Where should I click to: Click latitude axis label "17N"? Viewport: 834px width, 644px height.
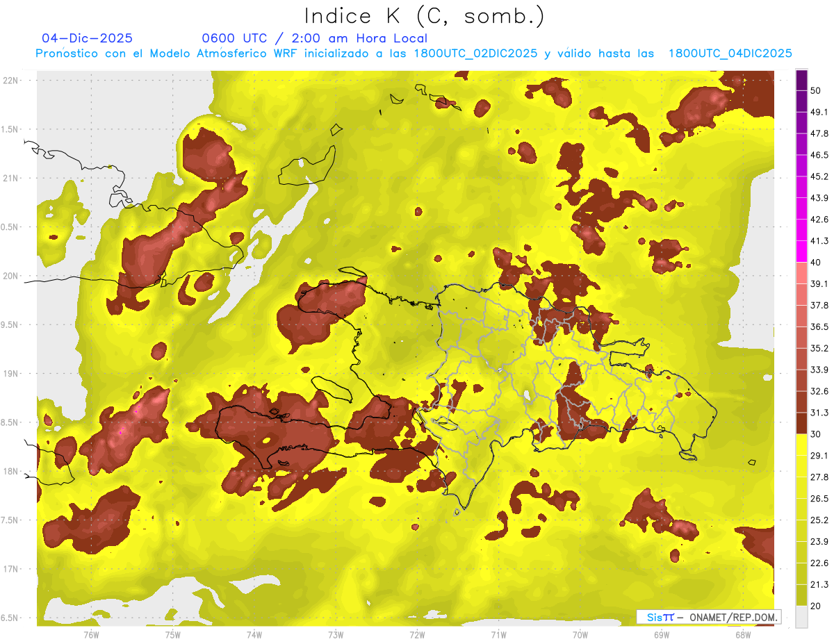pos(10,569)
